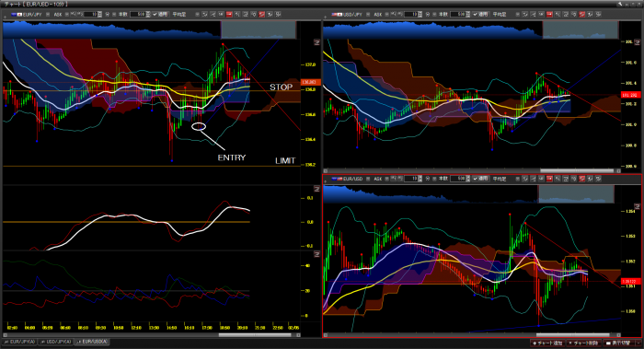This screenshot has width=644, height=349.
Task: Click the red highlighted icon in USD/JPY toolbar
Action: (549, 14)
